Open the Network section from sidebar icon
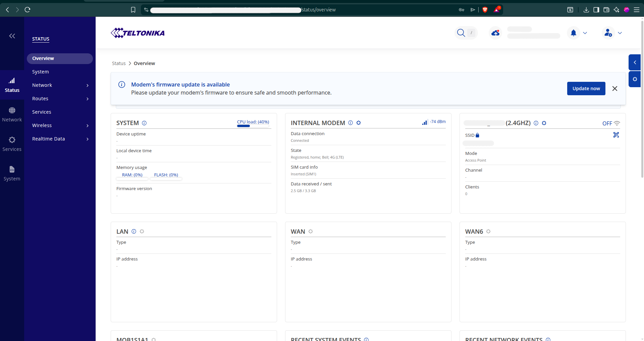 (12, 114)
